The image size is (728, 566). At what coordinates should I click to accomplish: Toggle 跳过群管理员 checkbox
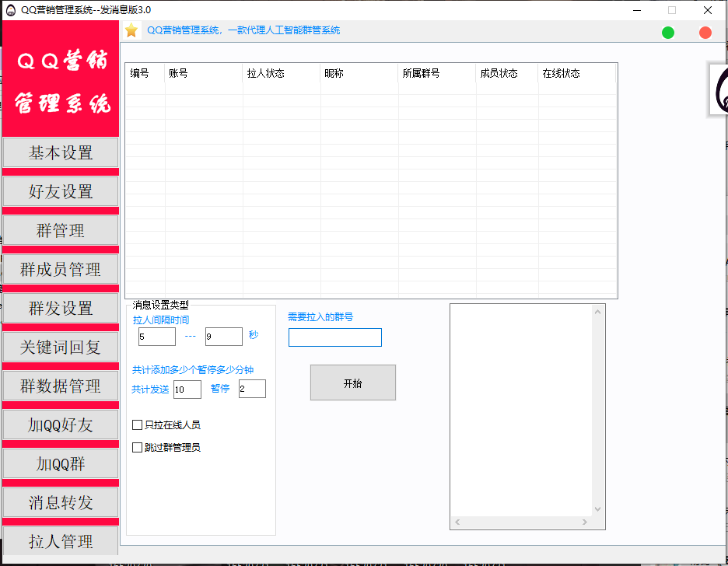(x=137, y=447)
